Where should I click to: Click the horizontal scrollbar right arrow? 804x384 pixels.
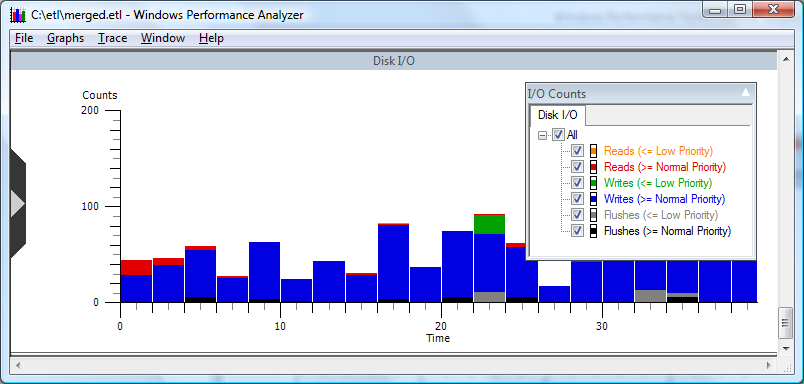pos(769,366)
